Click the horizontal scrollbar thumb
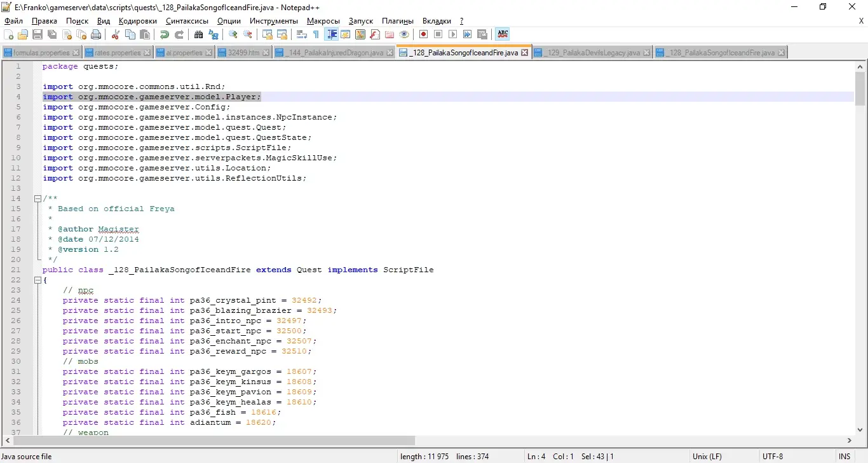 (214, 440)
